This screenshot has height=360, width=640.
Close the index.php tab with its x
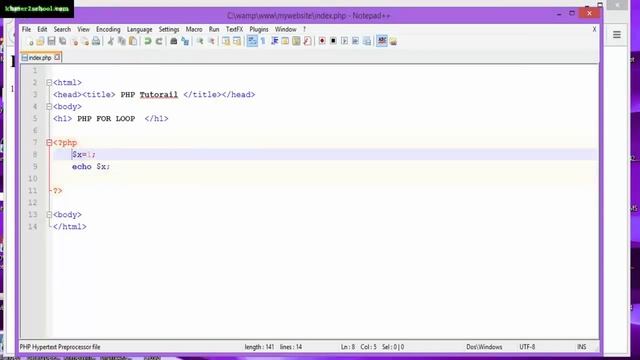57,58
